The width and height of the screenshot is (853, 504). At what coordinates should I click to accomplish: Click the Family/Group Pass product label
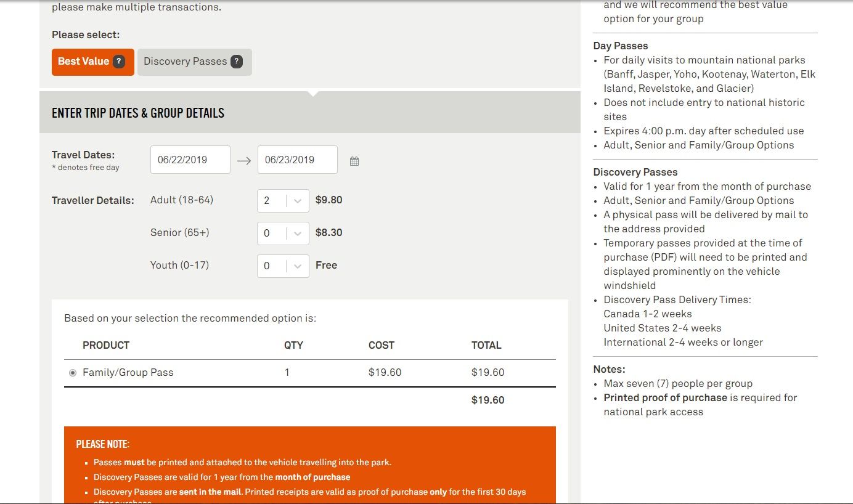coord(128,373)
